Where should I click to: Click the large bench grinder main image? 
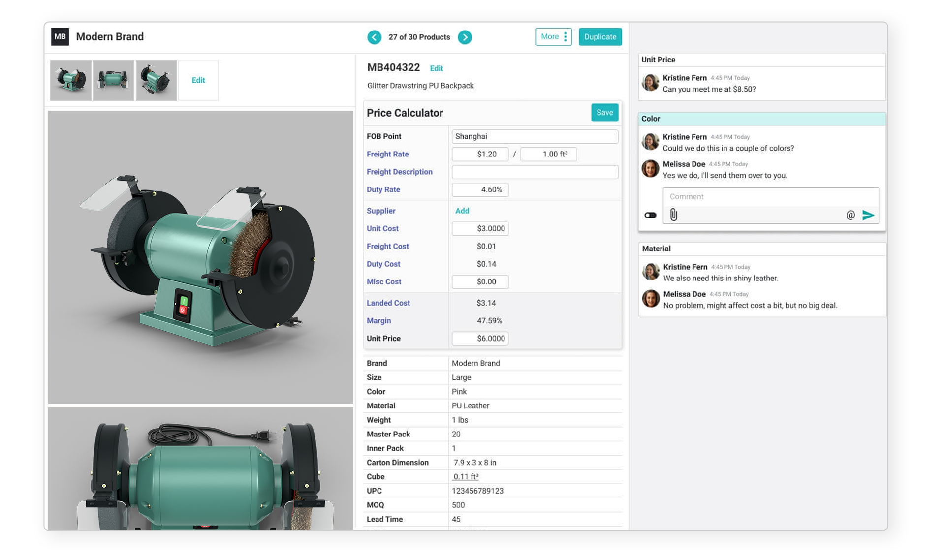pos(201,257)
